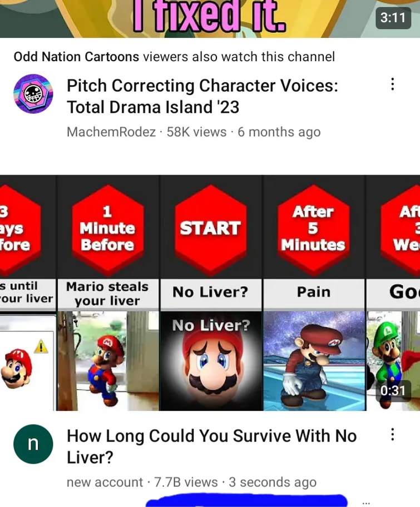Image resolution: width=420 pixels, height=507 pixels.
Task: Open options menu for No Liver video
Action: (393, 434)
